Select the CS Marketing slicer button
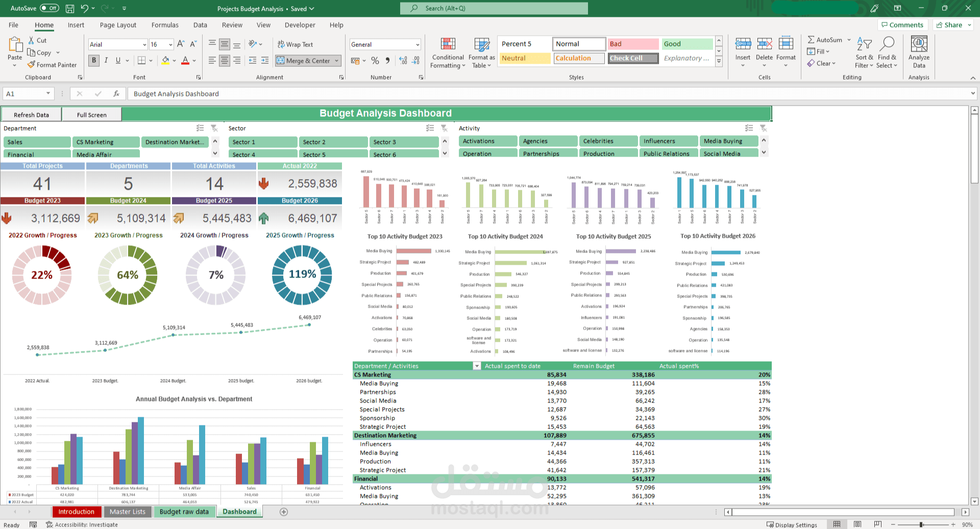The width and height of the screenshot is (980, 529). tap(106, 142)
